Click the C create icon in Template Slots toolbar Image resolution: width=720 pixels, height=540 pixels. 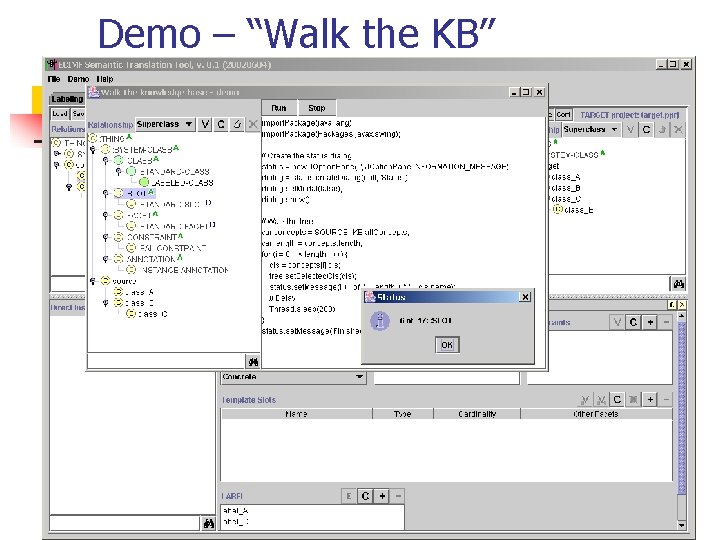click(617, 399)
